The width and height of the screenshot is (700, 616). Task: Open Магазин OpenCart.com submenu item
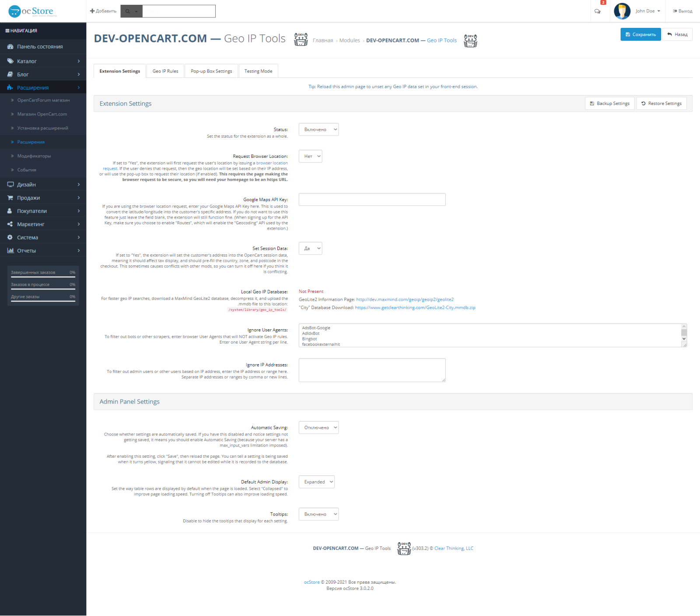coord(42,114)
